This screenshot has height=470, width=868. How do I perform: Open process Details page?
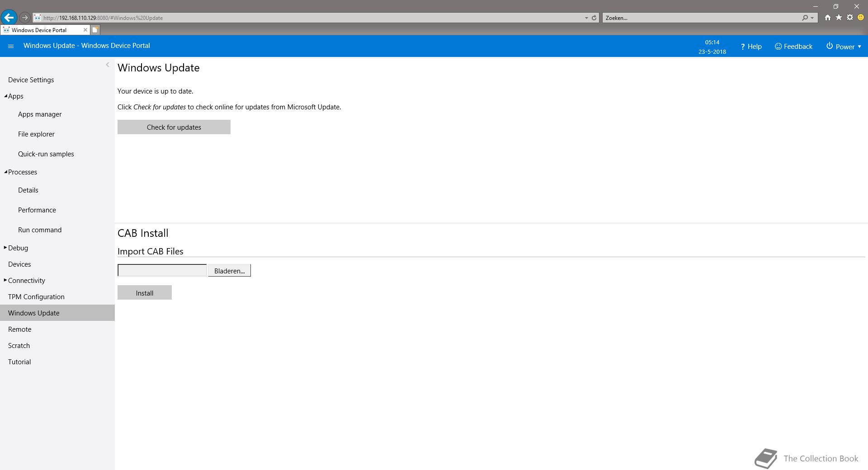click(x=28, y=190)
